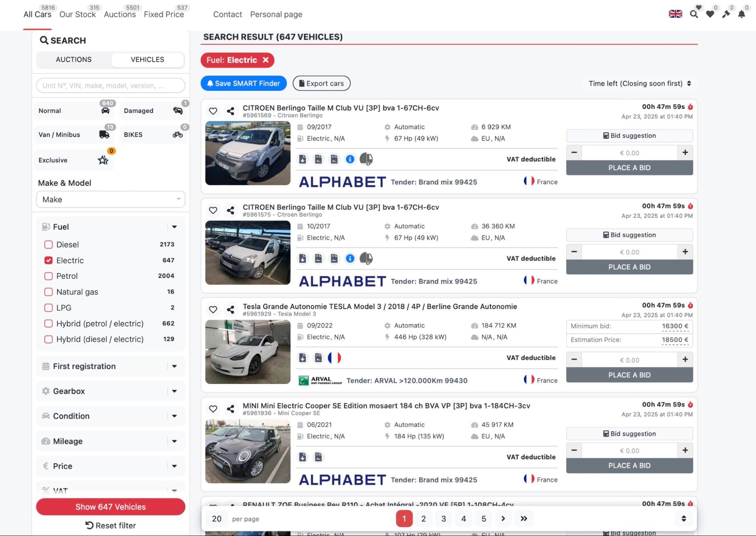Uncheck the Electric fuel filter

[48, 260]
